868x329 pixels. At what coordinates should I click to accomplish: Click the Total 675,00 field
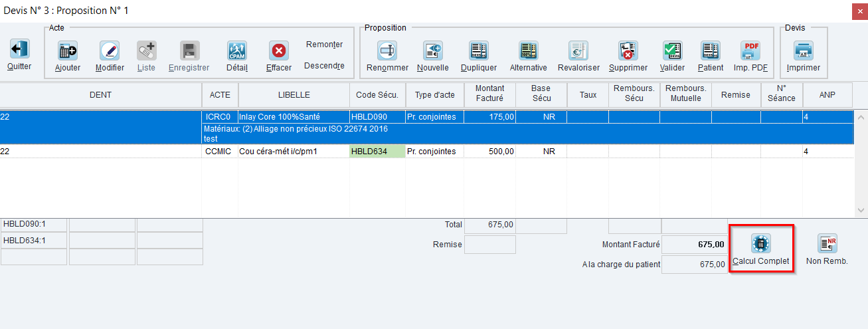tap(490, 225)
